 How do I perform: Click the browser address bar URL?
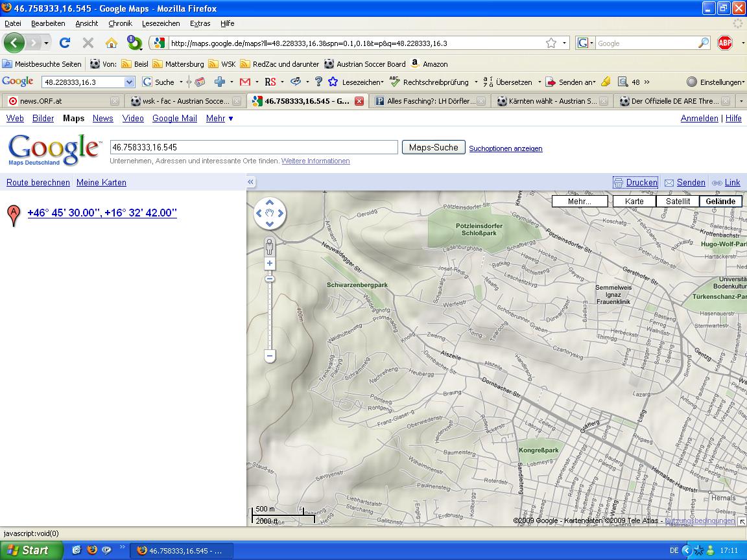309,43
